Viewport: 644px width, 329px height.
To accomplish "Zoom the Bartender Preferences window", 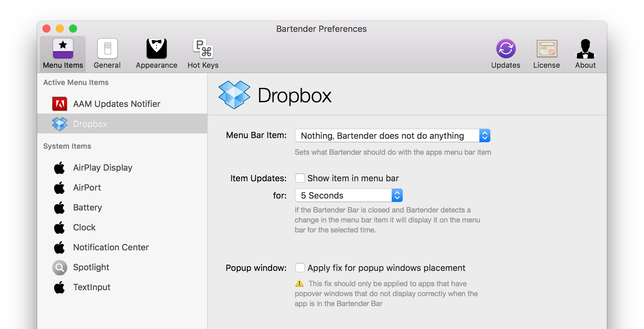I will [x=73, y=29].
